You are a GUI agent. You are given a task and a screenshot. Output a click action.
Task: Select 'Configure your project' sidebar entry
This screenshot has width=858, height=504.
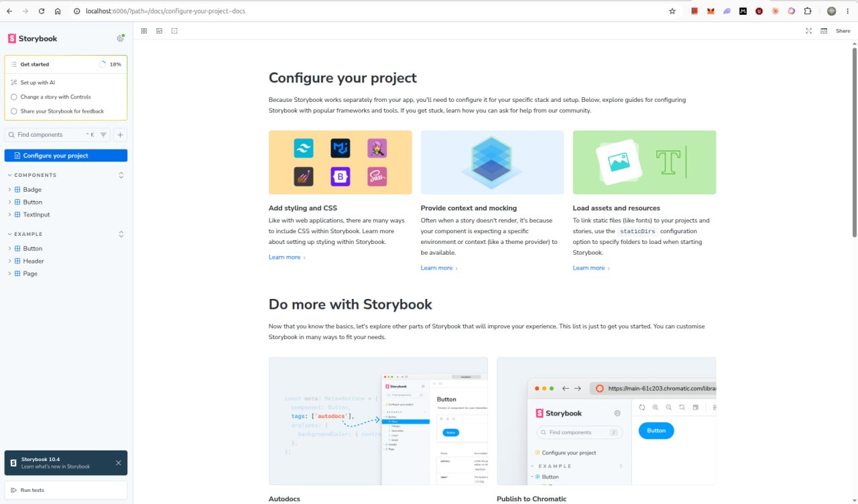[x=66, y=155]
